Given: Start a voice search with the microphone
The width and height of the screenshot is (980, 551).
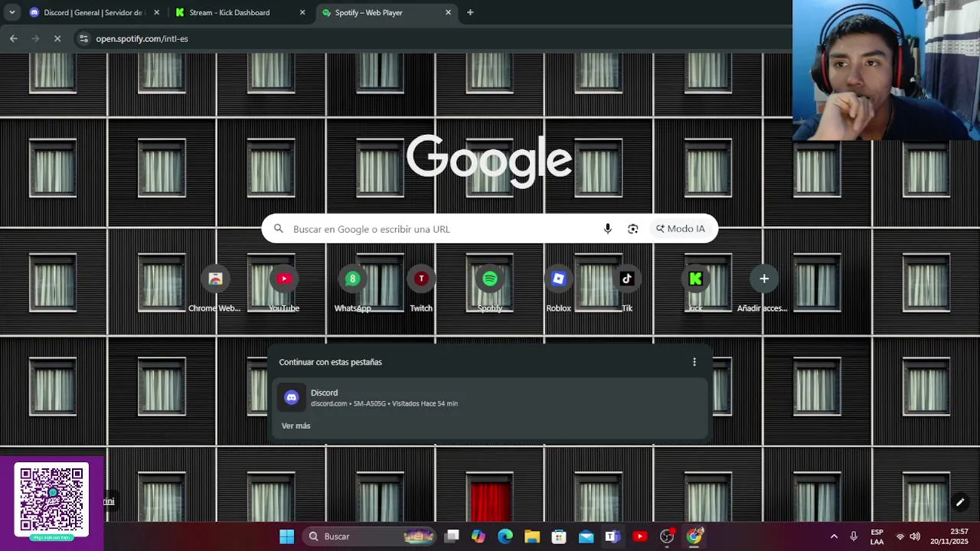Looking at the screenshot, I should point(608,229).
